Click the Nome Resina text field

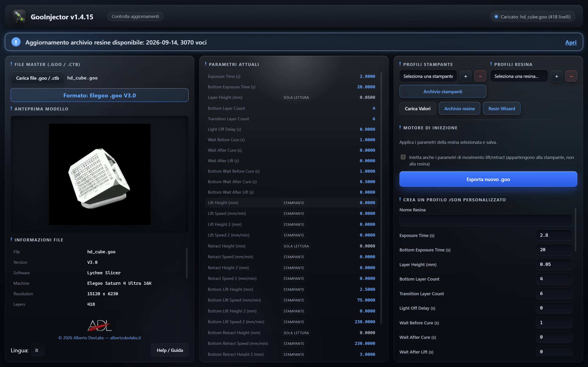(486, 220)
